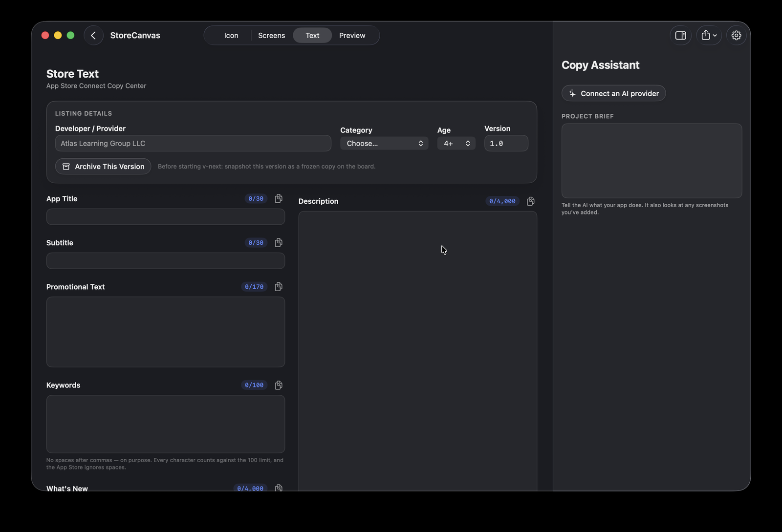Viewport: 782px width, 532px height.
Task: Close the window with red button
Action: coord(45,35)
